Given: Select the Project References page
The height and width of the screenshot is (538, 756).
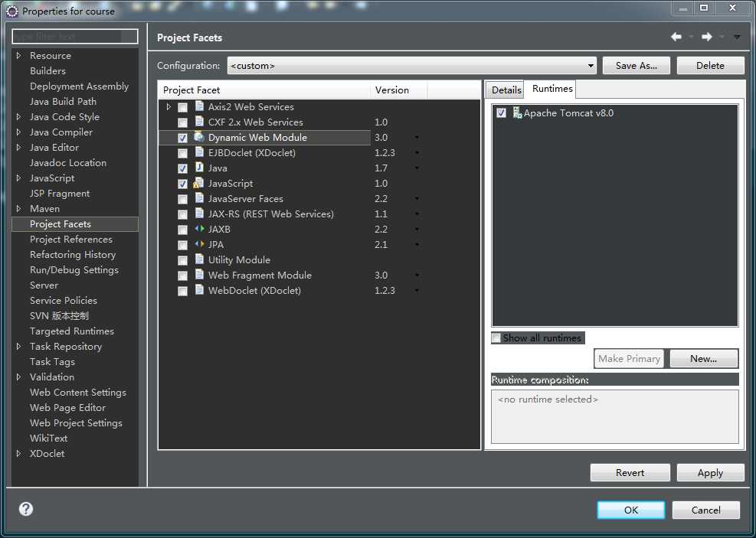Looking at the screenshot, I should [x=71, y=239].
